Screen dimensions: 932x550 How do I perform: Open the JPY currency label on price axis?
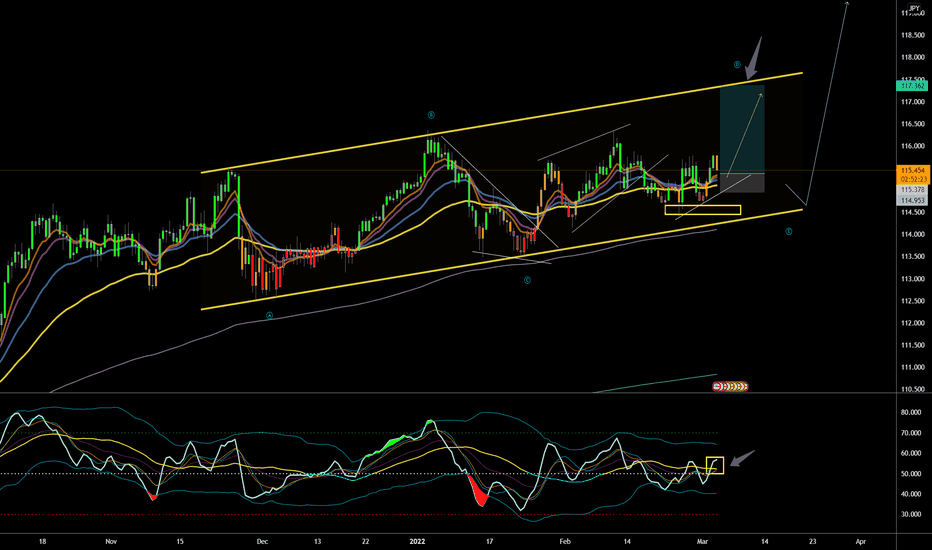914,8
